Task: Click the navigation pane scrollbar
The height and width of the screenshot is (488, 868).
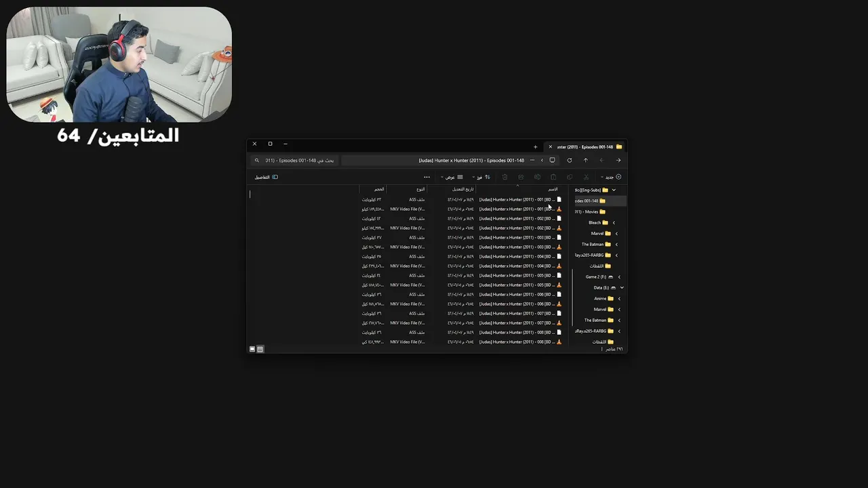Action: point(572,298)
